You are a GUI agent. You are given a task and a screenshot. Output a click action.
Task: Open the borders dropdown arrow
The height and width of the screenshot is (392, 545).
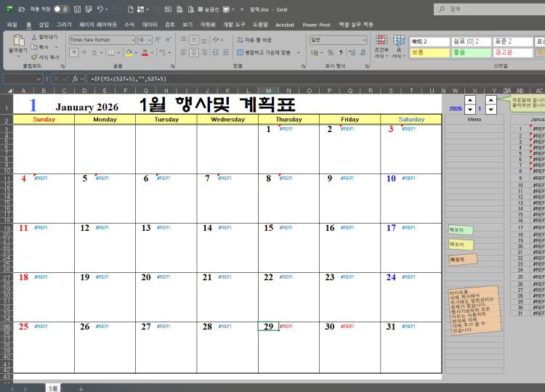pyautogui.click(x=118, y=53)
